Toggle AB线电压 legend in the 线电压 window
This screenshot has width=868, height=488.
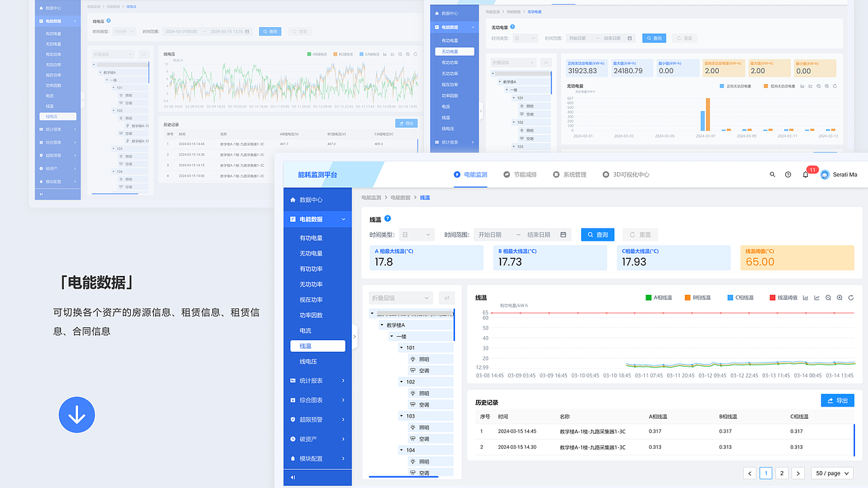click(x=318, y=54)
